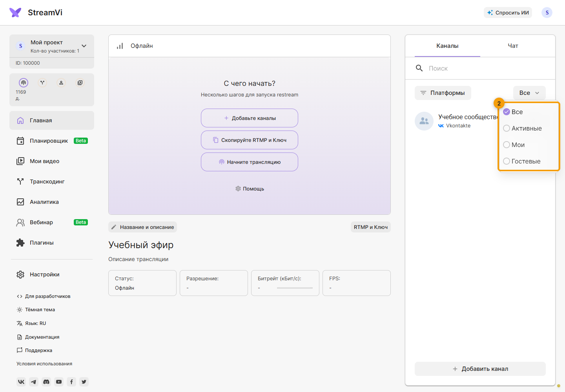Open Главная in the sidebar
This screenshot has height=392, width=565.
pyautogui.click(x=52, y=120)
